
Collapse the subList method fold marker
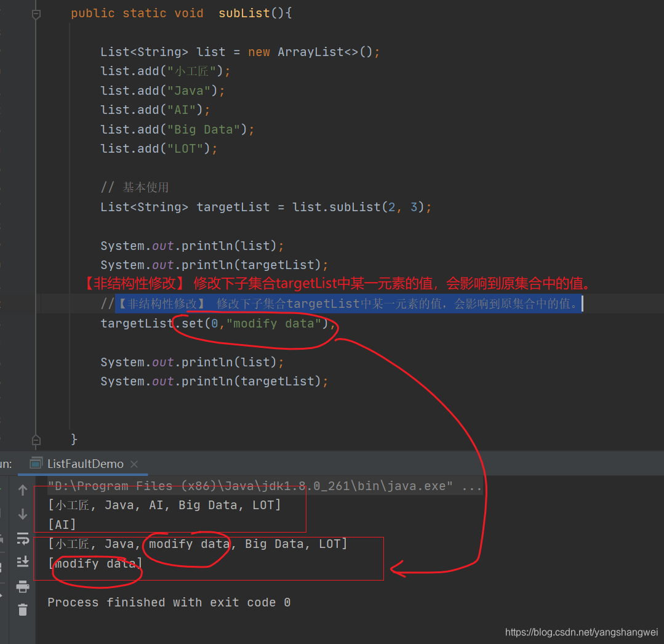(36, 14)
